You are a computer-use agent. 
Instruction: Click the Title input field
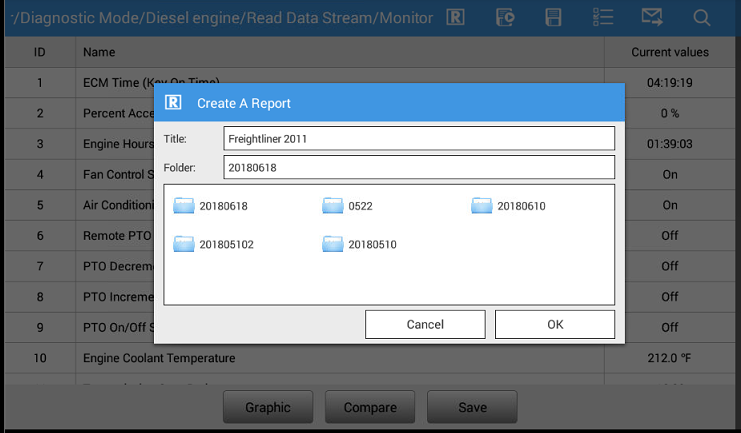pyautogui.click(x=419, y=139)
